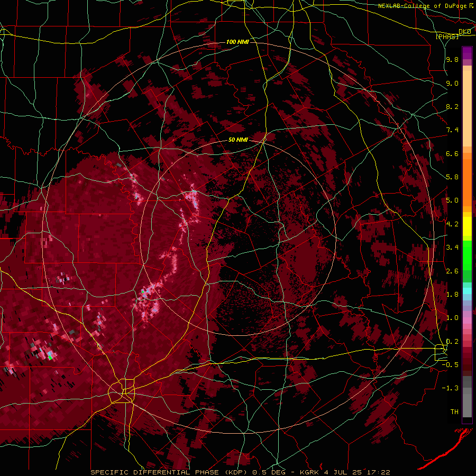Screen dimensions: 476x476
Task: Click the 9.8 value on color scale
Action: pos(452,59)
